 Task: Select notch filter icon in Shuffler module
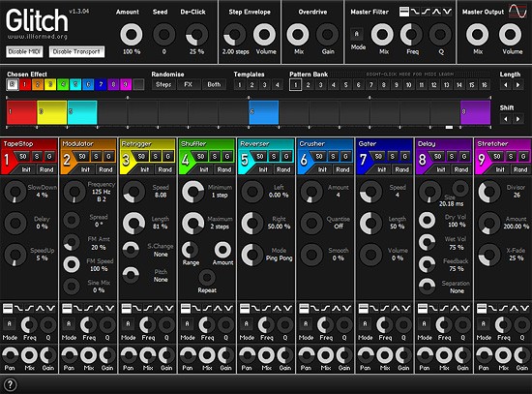click(228, 309)
